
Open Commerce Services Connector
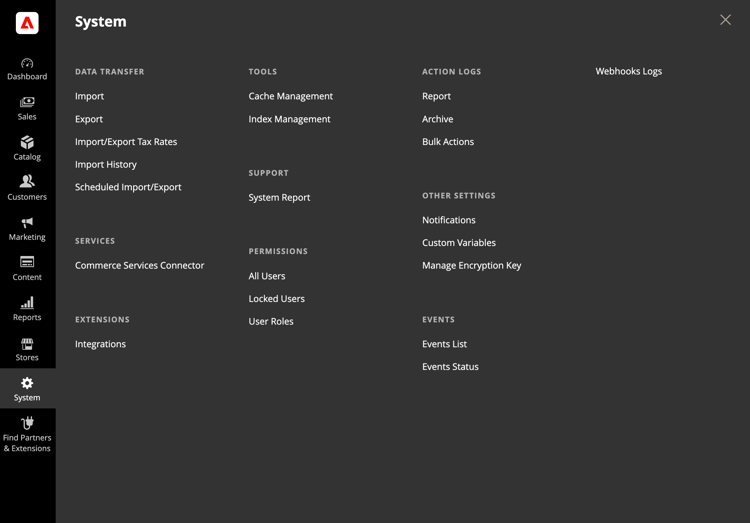[139, 266]
